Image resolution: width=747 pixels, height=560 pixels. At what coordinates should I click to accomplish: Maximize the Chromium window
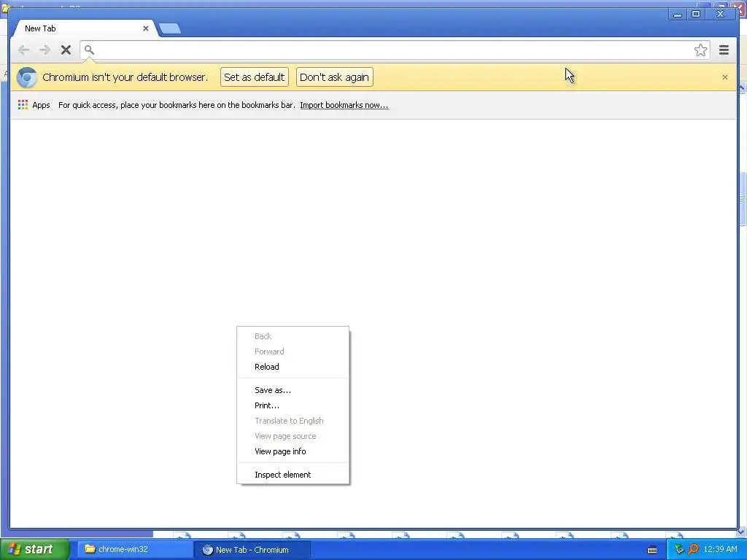click(x=696, y=15)
